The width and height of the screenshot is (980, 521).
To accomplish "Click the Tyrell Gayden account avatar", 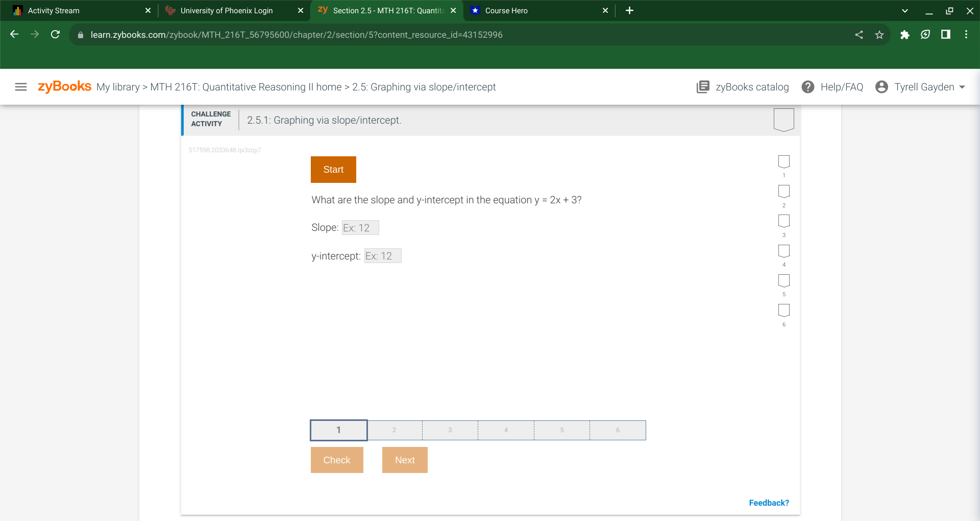I will [881, 87].
